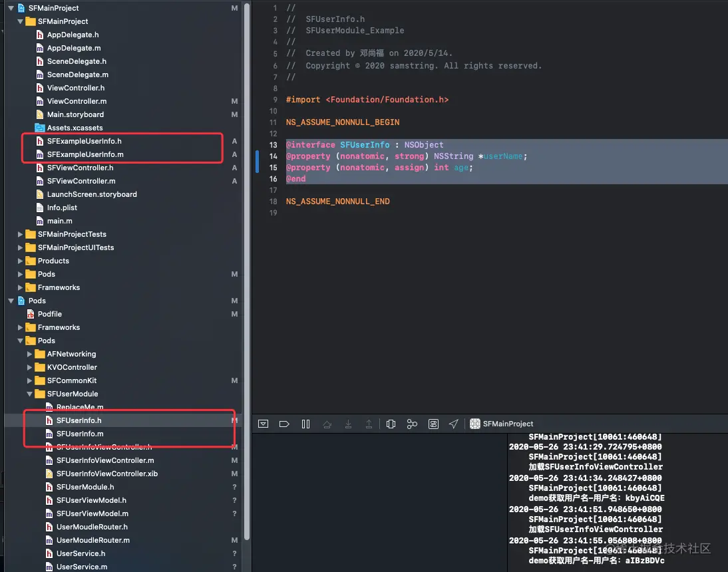Click line 13 @interface SFUserInfo code
This screenshot has height=572, width=728.
point(365,145)
